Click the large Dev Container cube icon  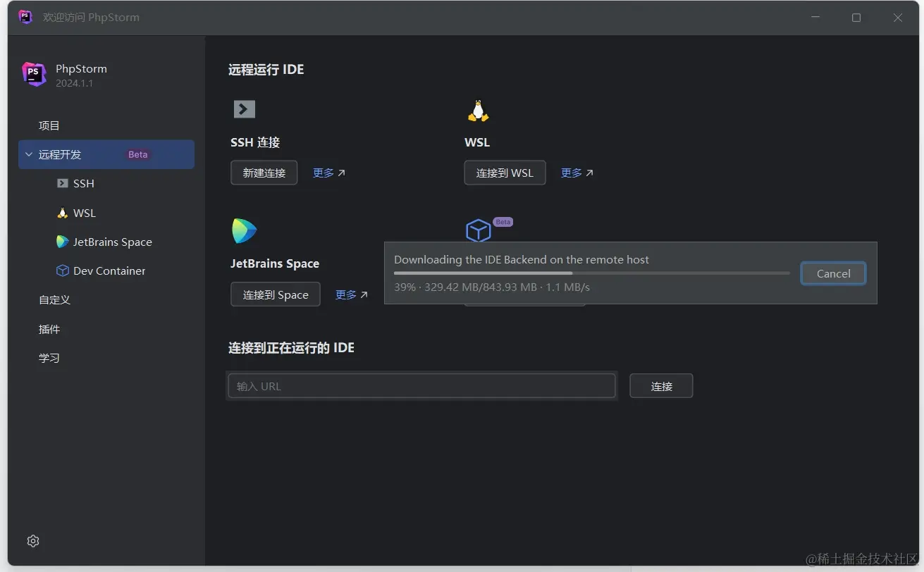pyautogui.click(x=479, y=230)
